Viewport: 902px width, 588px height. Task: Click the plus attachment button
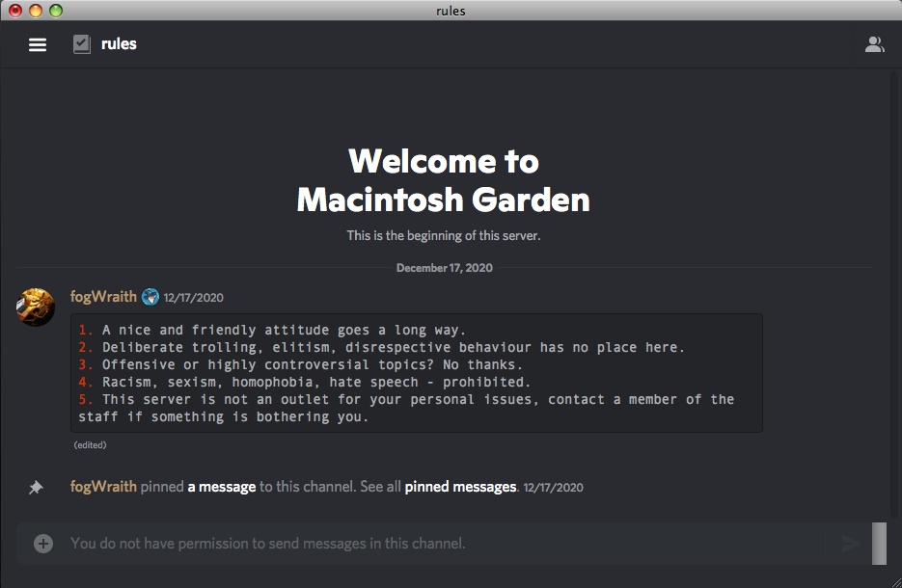43,543
